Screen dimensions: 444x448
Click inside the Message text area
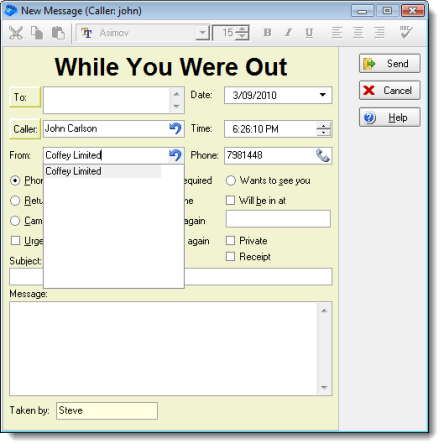click(x=164, y=349)
